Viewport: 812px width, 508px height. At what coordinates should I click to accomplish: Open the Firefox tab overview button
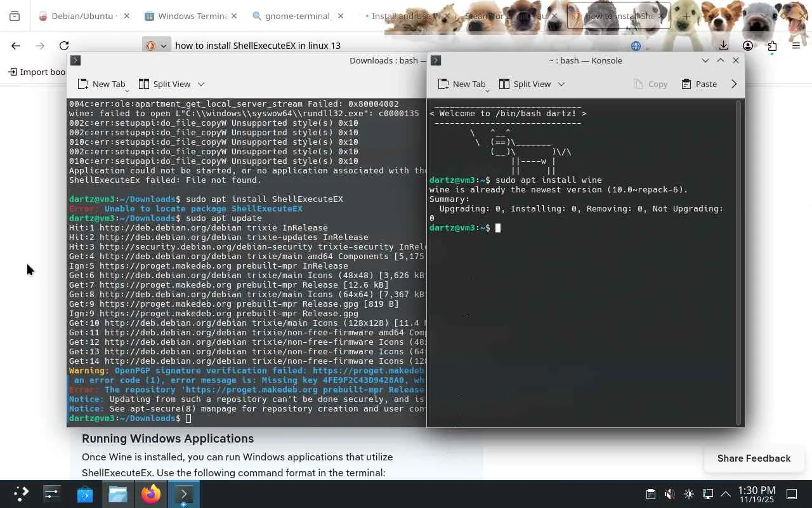(x=15, y=17)
